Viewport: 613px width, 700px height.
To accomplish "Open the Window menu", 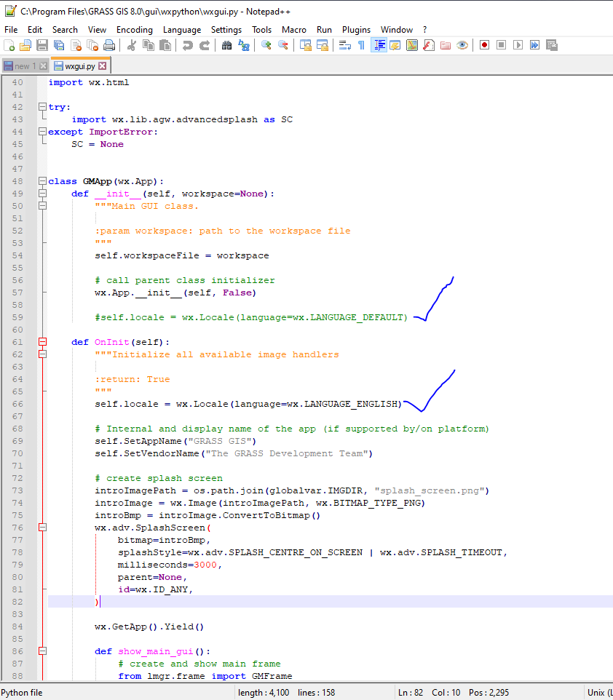I will [397, 29].
